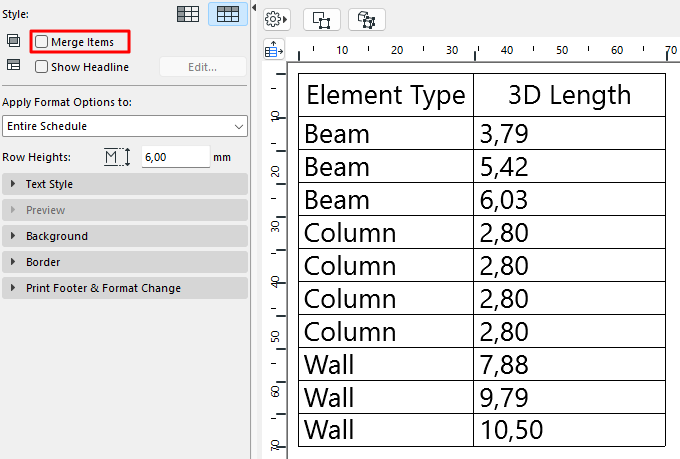Click the merge items icon beside the checkbox

[13, 41]
